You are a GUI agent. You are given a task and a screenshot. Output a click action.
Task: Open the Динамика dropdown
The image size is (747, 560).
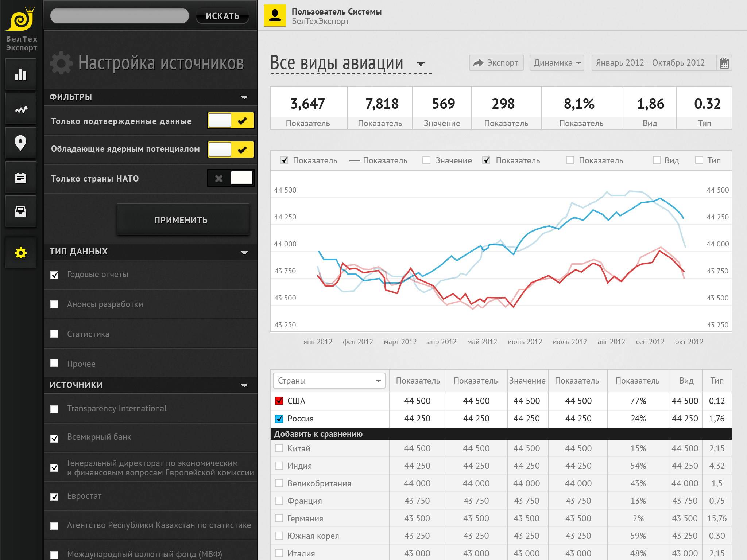tap(557, 63)
